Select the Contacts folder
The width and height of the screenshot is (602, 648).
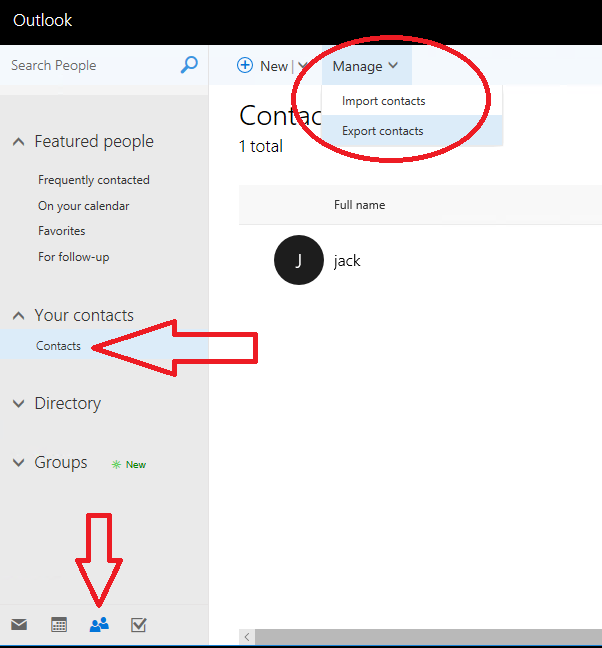pyautogui.click(x=104, y=345)
